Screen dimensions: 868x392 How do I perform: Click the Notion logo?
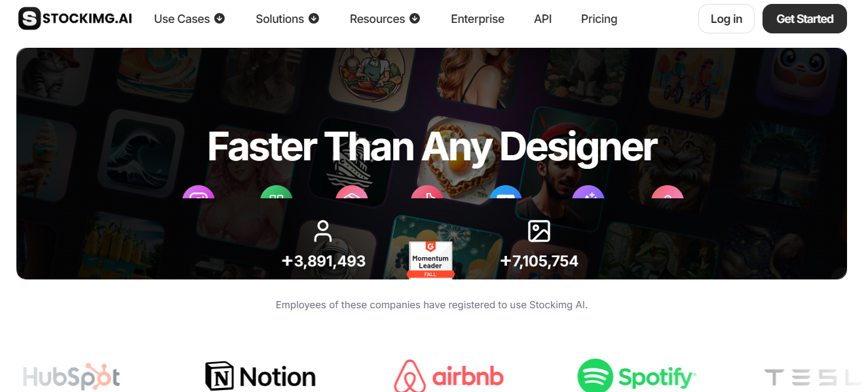pyautogui.click(x=260, y=376)
